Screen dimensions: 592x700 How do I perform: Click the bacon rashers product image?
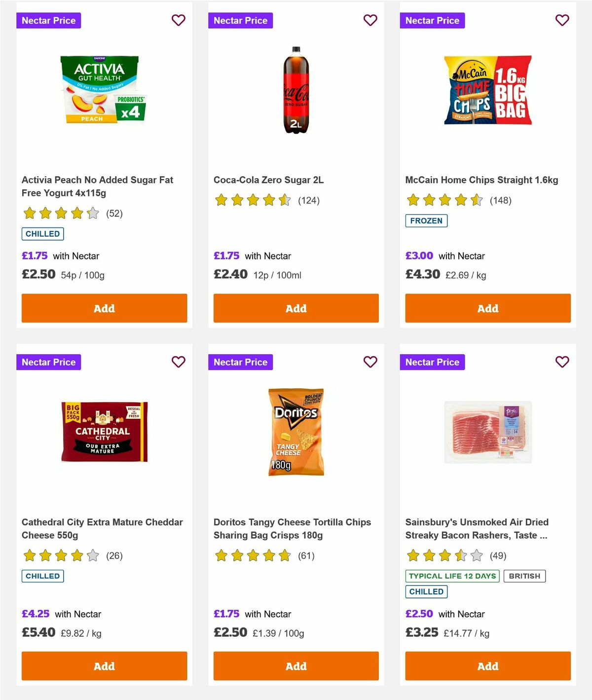click(x=487, y=431)
